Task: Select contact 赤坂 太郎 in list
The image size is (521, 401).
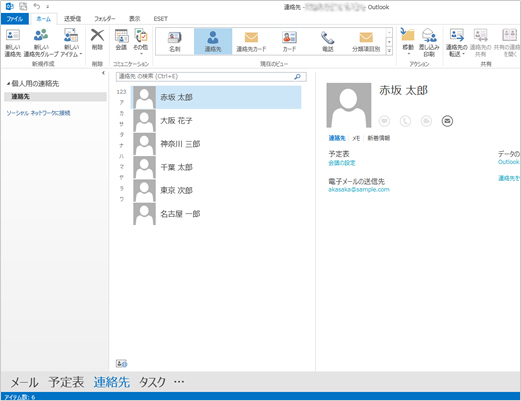Action: pos(216,97)
